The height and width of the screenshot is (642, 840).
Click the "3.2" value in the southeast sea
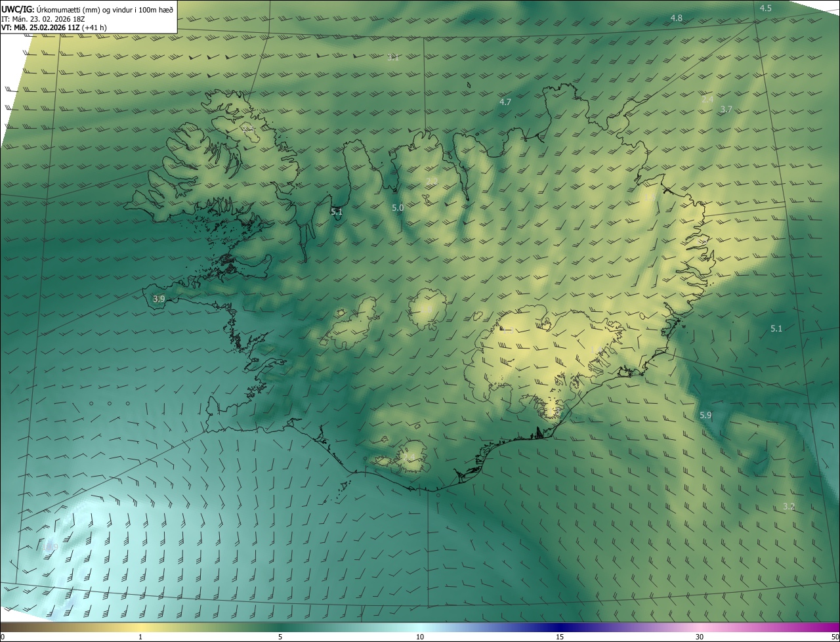789,506
